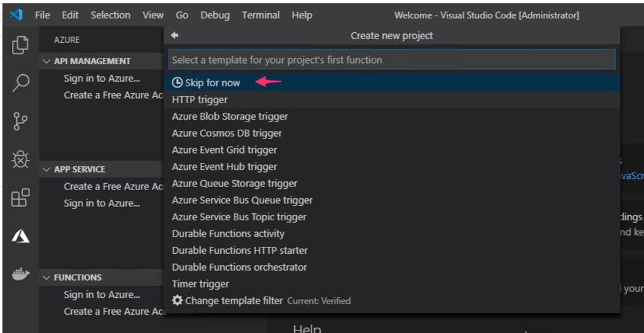
Task: Open the Docker view icon
Action: [x=20, y=274]
